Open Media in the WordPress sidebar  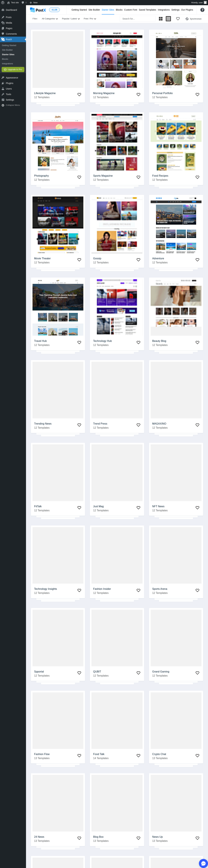click(13, 23)
